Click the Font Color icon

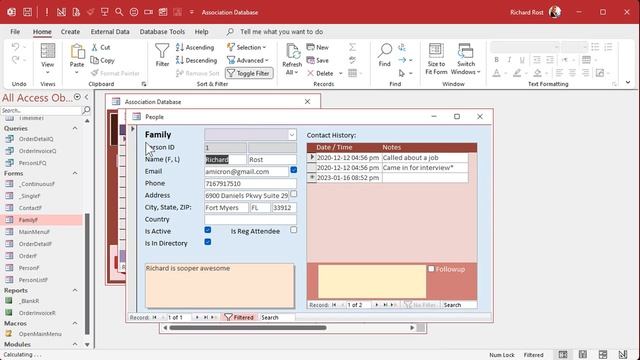click(x=496, y=73)
